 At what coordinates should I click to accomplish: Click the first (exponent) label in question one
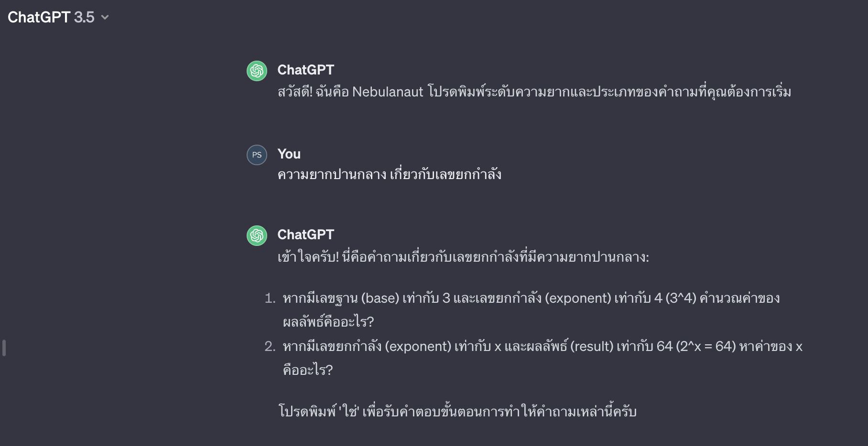point(578,298)
